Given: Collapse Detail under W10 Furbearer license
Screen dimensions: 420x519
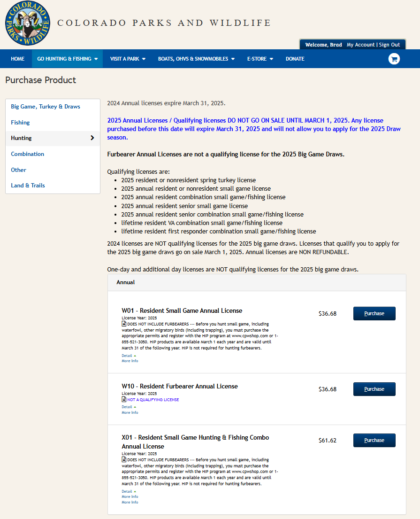Looking at the screenshot, I should tap(129, 407).
